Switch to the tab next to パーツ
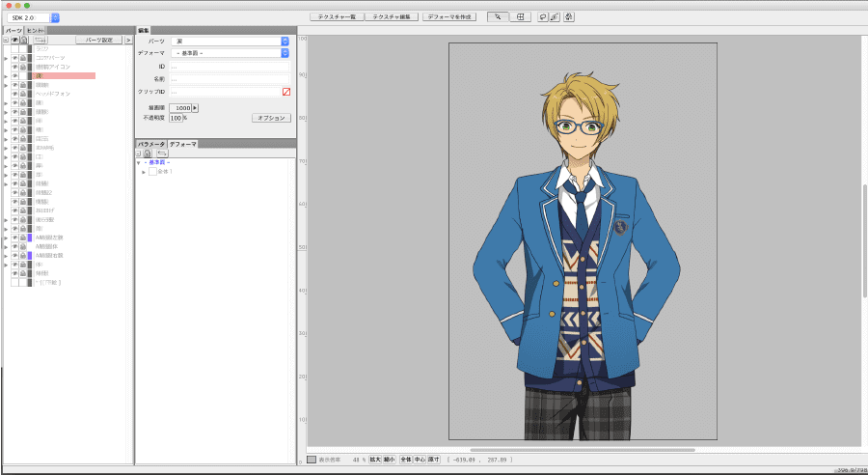This screenshot has height=475, width=868. [36, 30]
